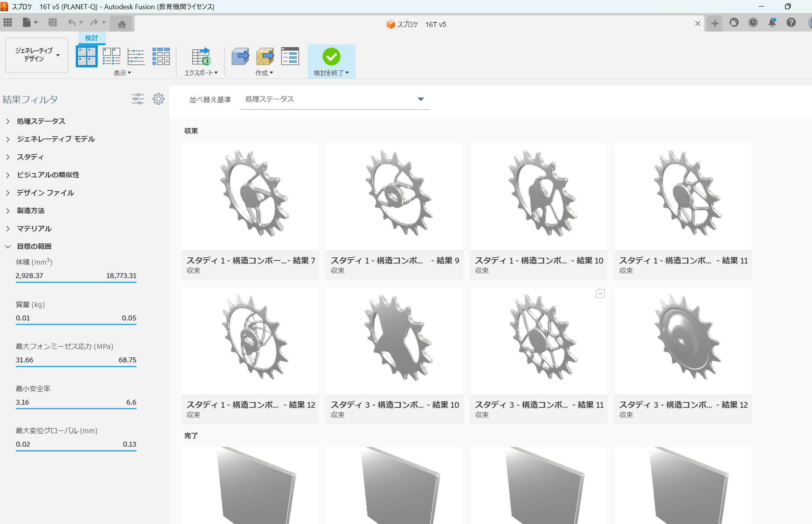812x524 pixels.
Task: Open result filter settings gear
Action: coord(158,99)
